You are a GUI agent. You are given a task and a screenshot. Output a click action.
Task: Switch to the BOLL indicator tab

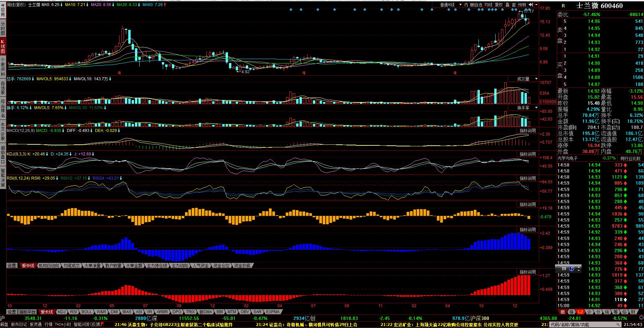[x=86, y=312]
